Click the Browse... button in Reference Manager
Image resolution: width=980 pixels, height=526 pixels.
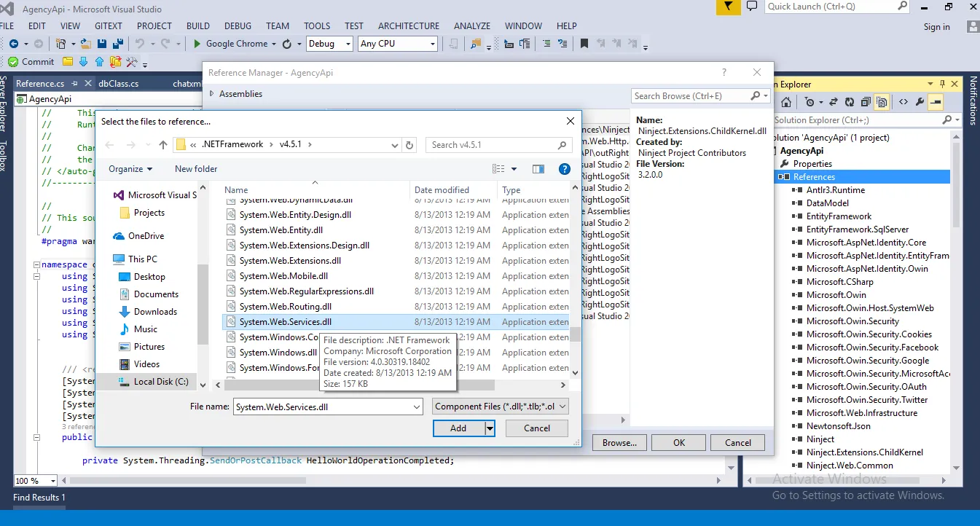coord(619,442)
